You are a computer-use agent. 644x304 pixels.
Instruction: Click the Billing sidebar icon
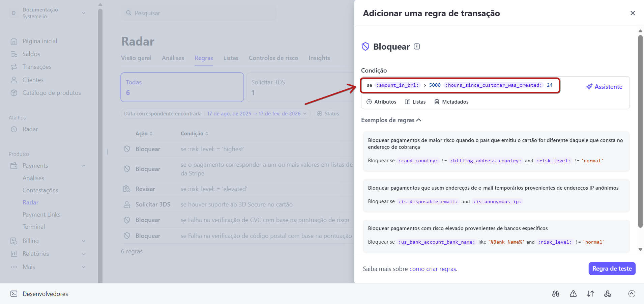pos(14,241)
